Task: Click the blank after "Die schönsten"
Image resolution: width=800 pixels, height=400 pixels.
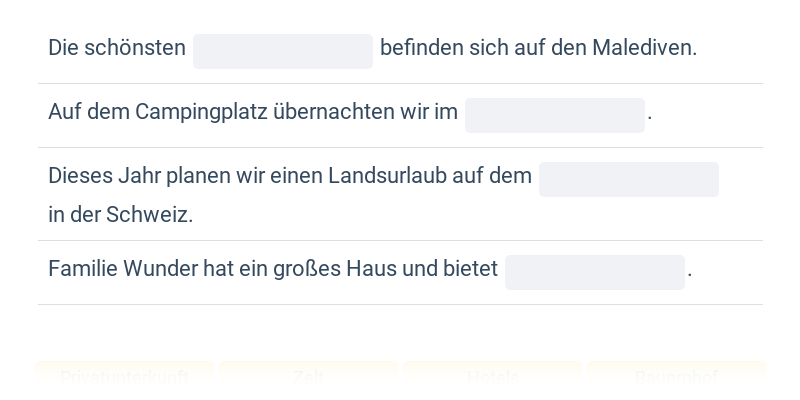Action: coord(283,51)
